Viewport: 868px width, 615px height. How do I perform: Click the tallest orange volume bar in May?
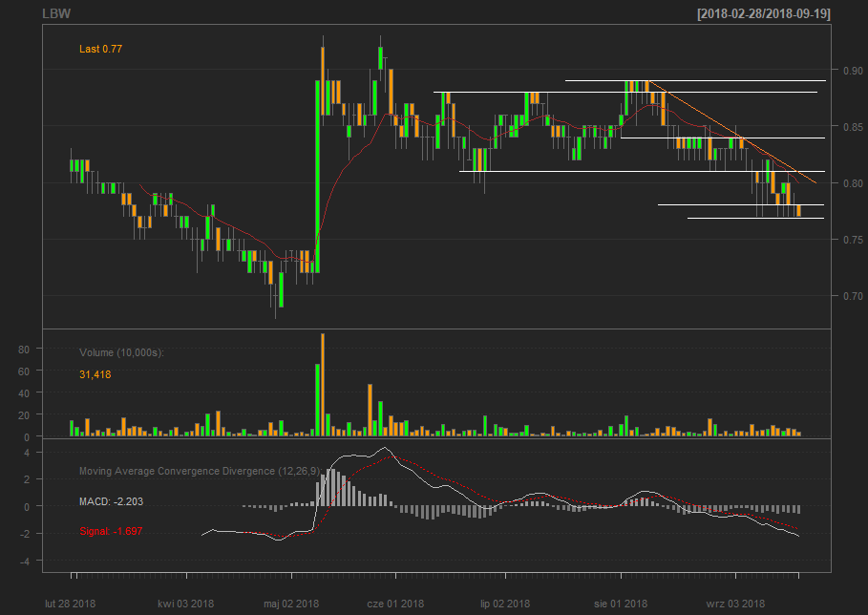pyautogui.click(x=323, y=385)
